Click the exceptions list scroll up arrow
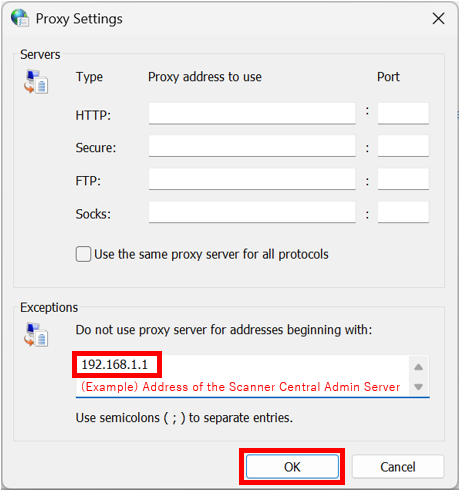The height and width of the screenshot is (491, 460). (x=418, y=367)
